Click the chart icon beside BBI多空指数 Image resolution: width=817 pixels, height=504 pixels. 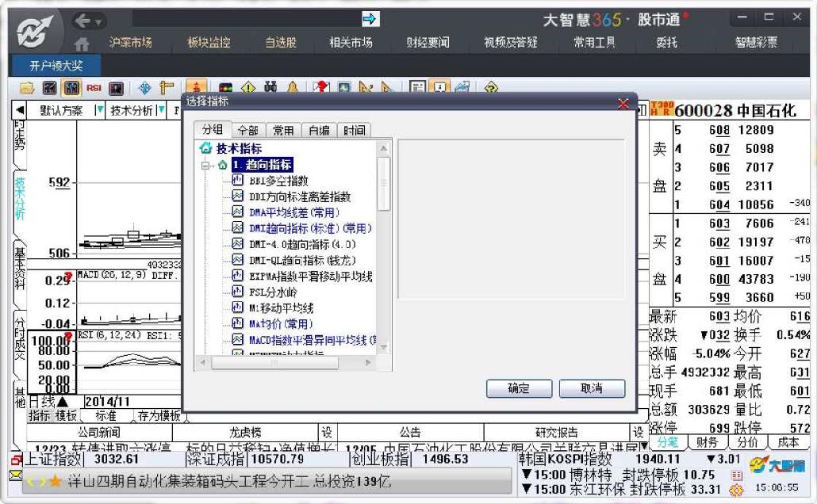tap(238, 180)
